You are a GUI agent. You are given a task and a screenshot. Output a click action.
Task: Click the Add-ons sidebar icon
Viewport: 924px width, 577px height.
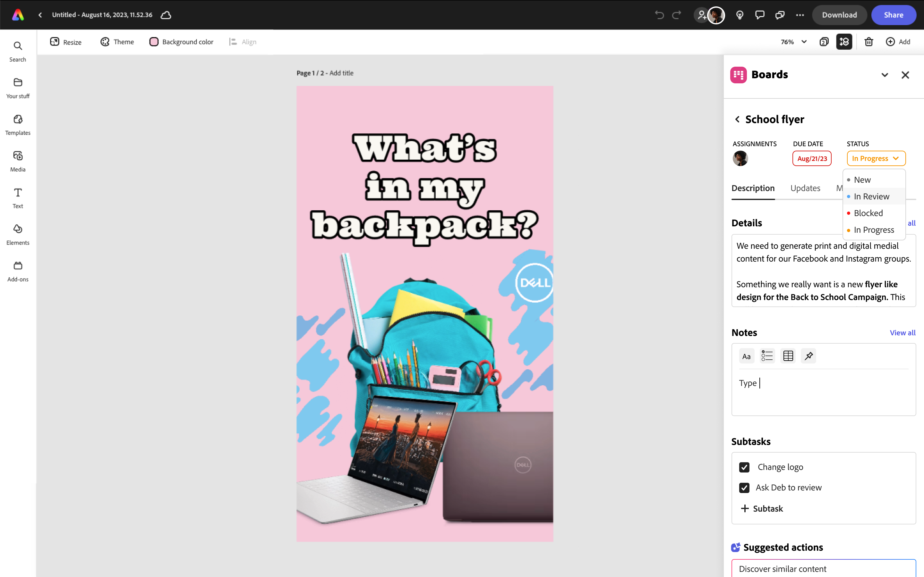coord(18,271)
